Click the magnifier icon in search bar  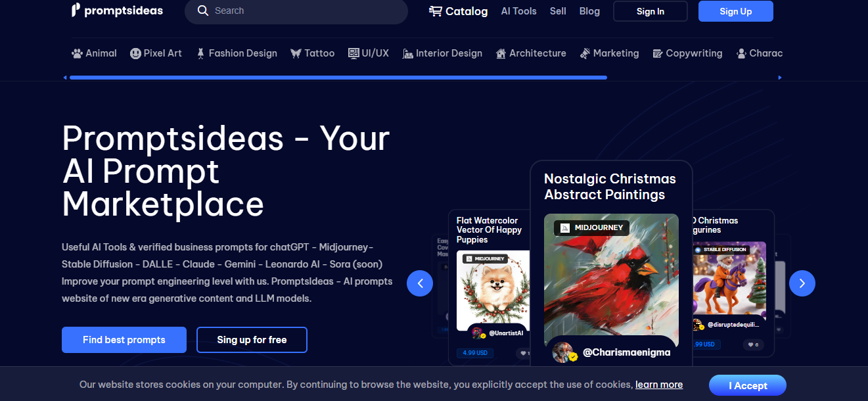click(x=203, y=11)
